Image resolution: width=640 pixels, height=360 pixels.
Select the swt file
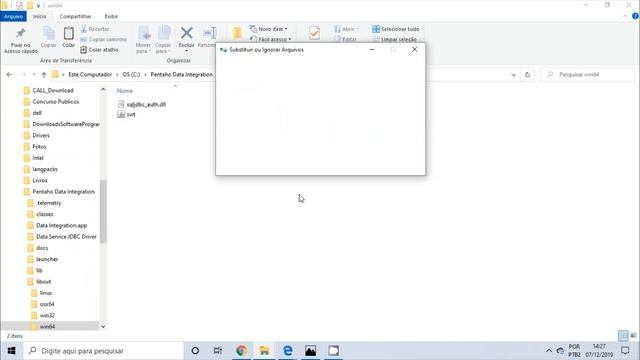pos(126,115)
